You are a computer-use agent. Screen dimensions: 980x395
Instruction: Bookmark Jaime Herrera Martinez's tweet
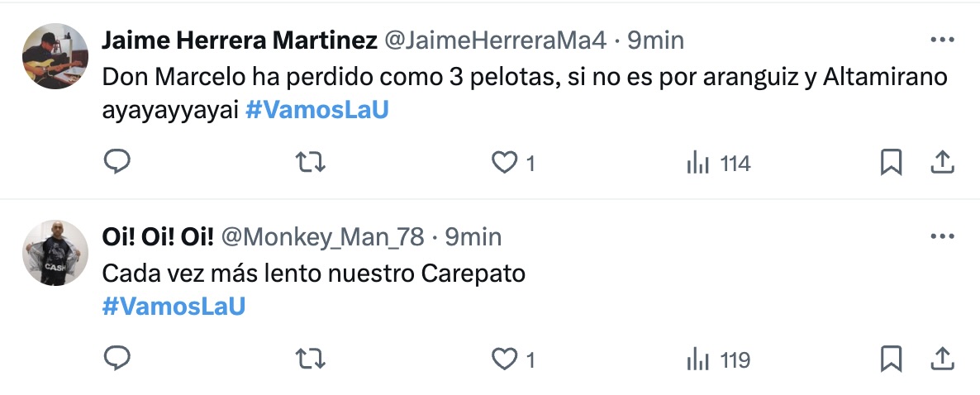891,163
